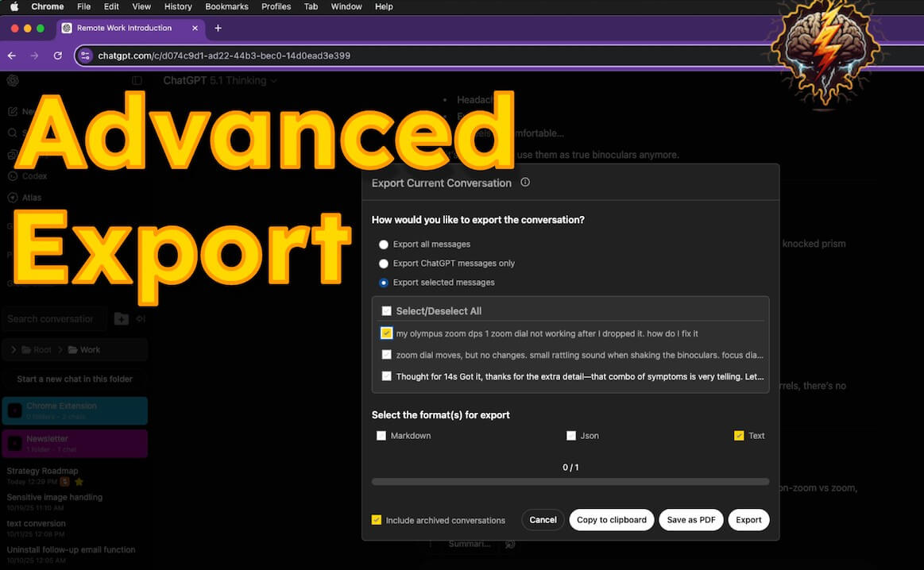Viewport: 924px width, 570px height.
Task: Select Export ChatGPT messages only
Action: (384, 264)
